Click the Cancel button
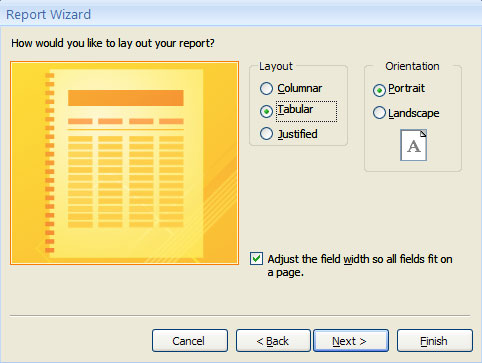482x363 pixels. 190,341
